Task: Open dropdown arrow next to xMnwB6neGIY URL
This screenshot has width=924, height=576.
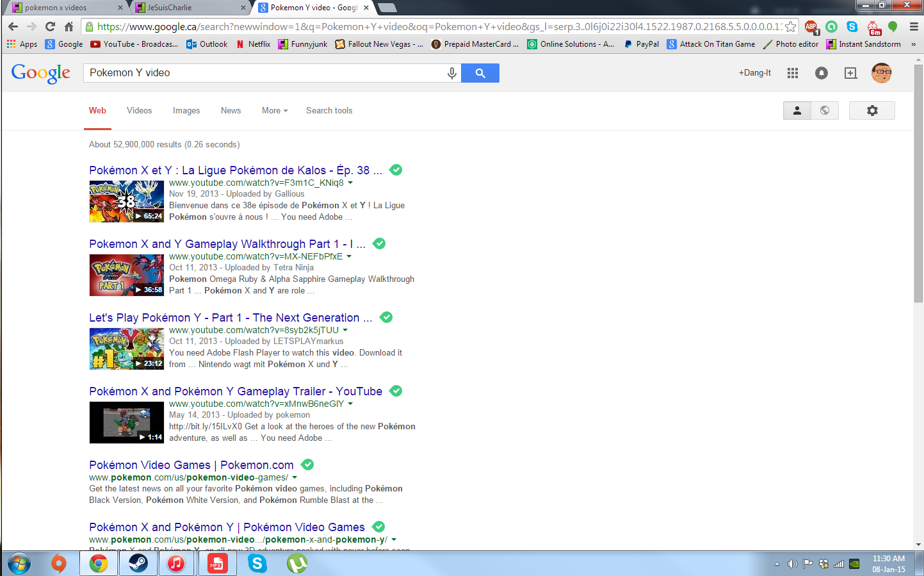Action: point(350,404)
